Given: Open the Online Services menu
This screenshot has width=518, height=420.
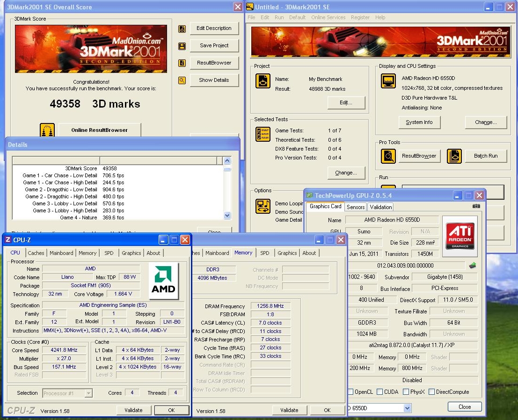Looking at the screenshot, I should pyautogui.click(x=328, y=17).
